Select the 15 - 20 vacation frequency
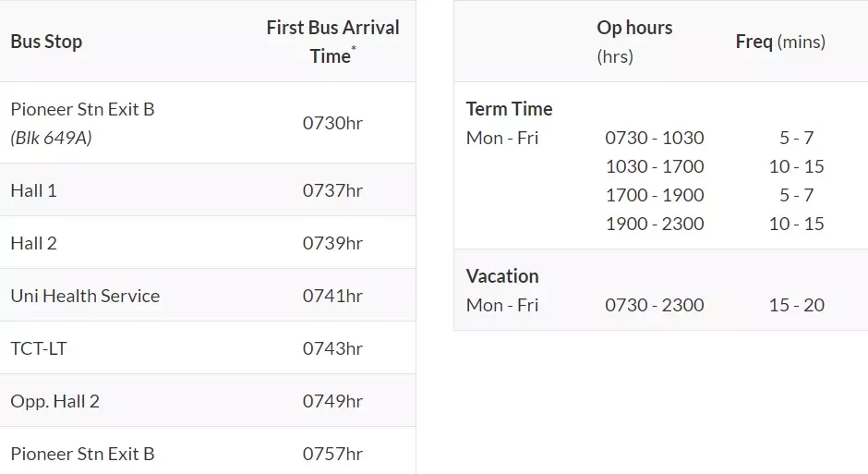 (797, 305)
